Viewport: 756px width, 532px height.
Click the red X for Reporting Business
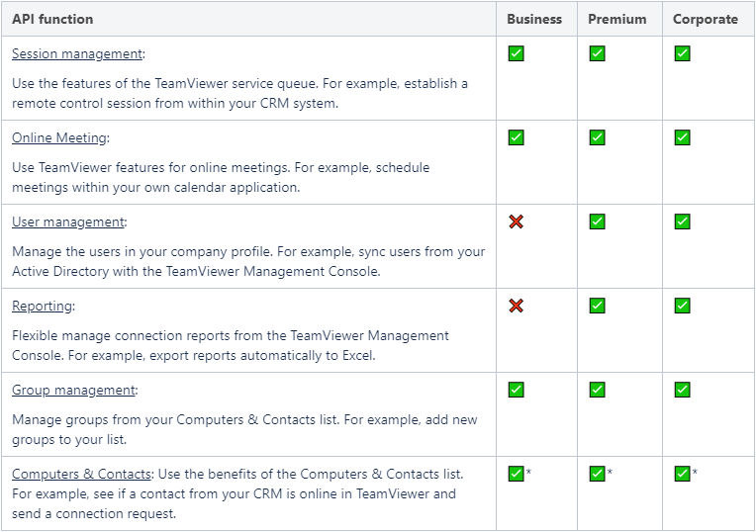point(516,306)
